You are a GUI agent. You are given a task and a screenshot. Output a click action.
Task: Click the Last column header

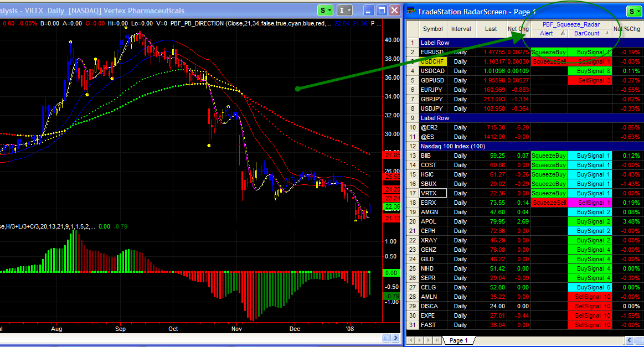tap(491, 29)
